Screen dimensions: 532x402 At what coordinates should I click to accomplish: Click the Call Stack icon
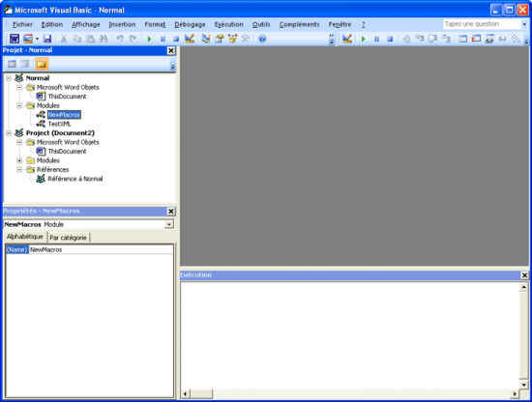516,39
